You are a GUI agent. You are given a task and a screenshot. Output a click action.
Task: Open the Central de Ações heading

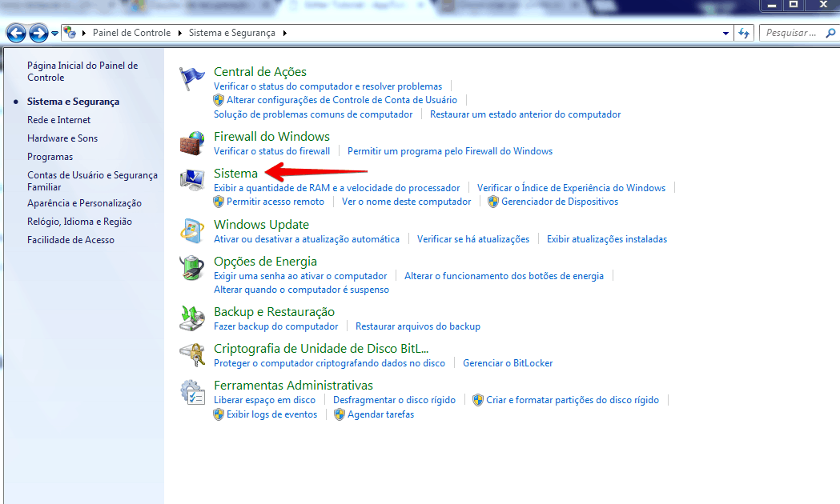coord(260,72)
